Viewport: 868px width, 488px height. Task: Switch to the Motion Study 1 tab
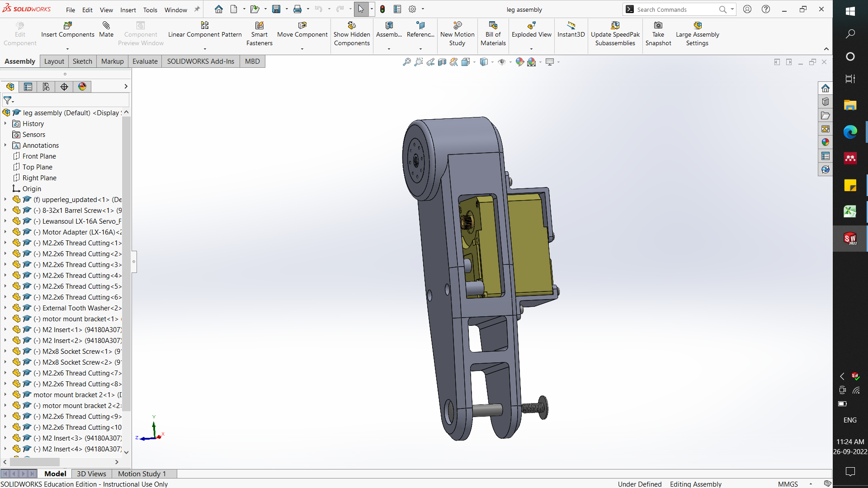[142, 474]
